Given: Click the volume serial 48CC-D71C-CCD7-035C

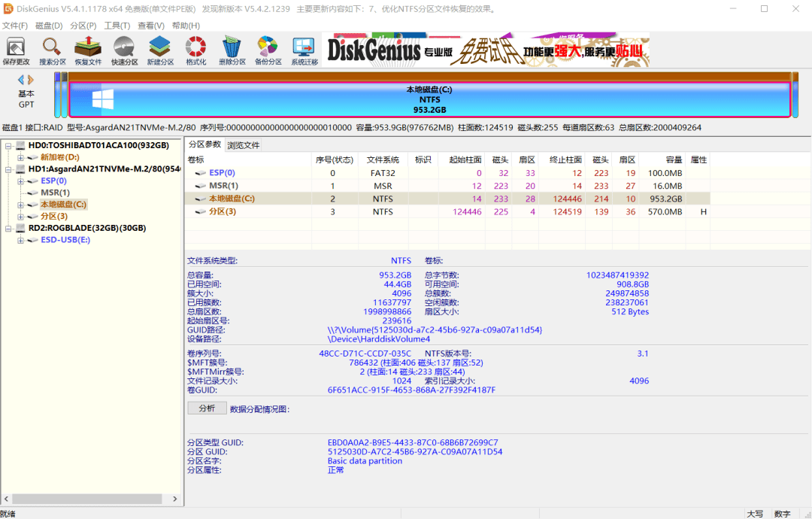Looking at the screenshot, I should pos(365,354).
